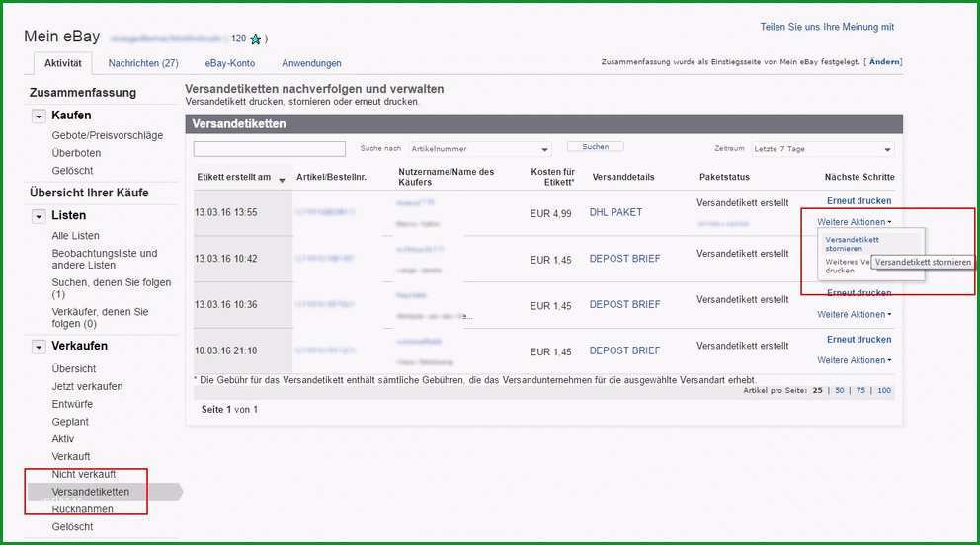This screenshot has width=980, height=545.
Task: Open Teilen Sie uns Ihre Meinung mit
Action: [827, 27]
